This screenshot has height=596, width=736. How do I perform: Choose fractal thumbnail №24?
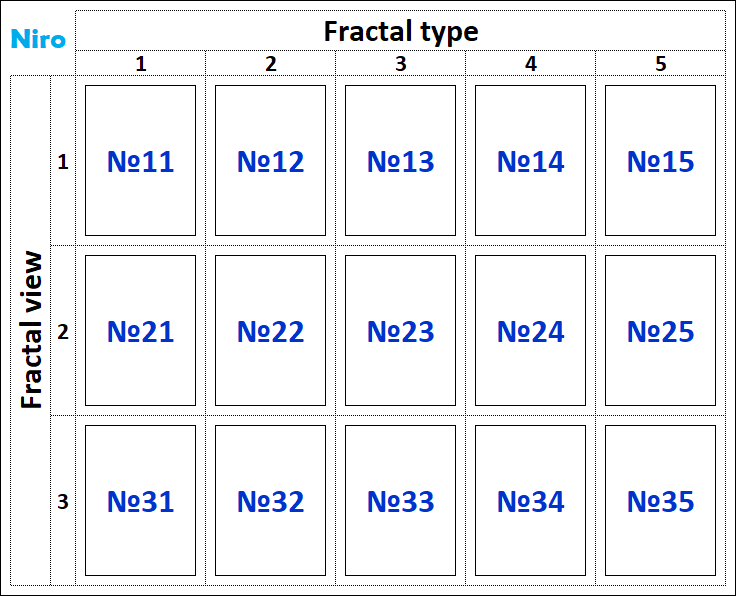coord(530,331)
